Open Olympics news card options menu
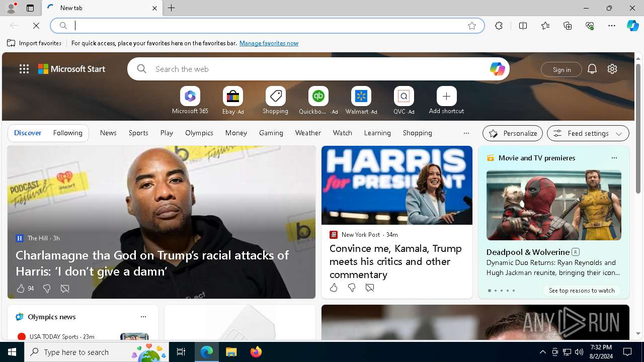This screenshot has height=362, width=644. click(x=143, y=317)
